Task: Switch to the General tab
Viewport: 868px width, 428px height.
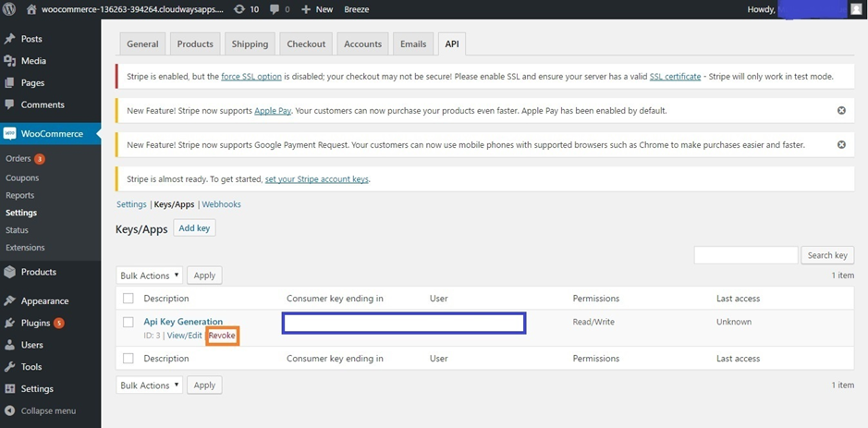Action: point(142,43)
